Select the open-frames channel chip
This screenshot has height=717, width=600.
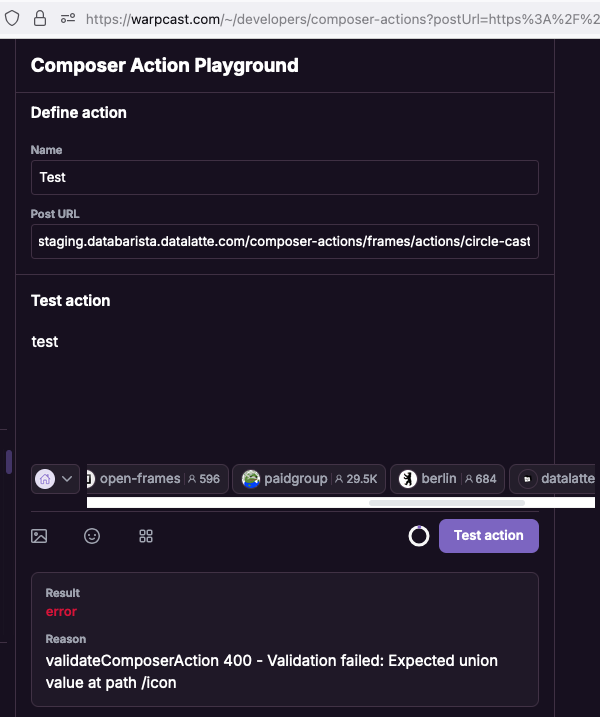[x=157, y=479]
